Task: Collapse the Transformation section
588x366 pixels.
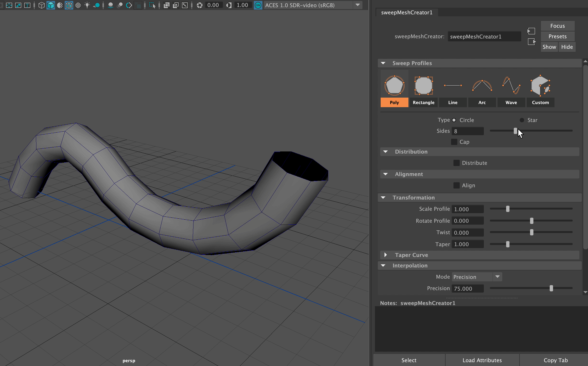Action: 383,197
